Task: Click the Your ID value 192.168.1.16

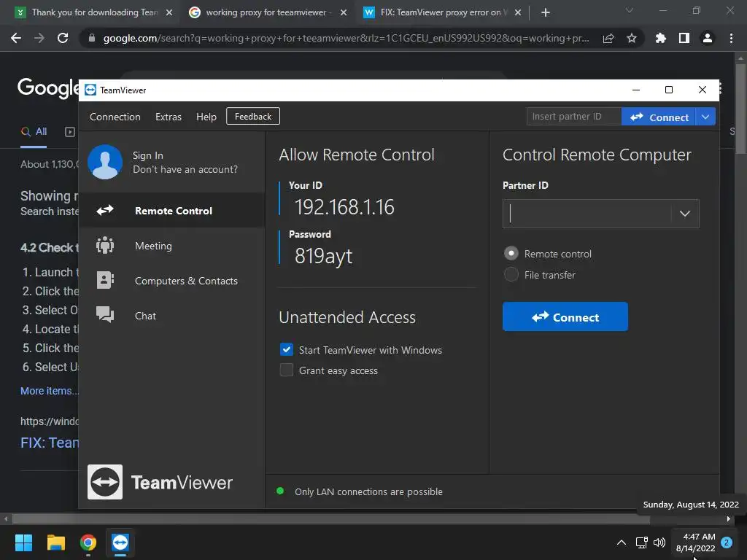Action: tap(344, 207)
